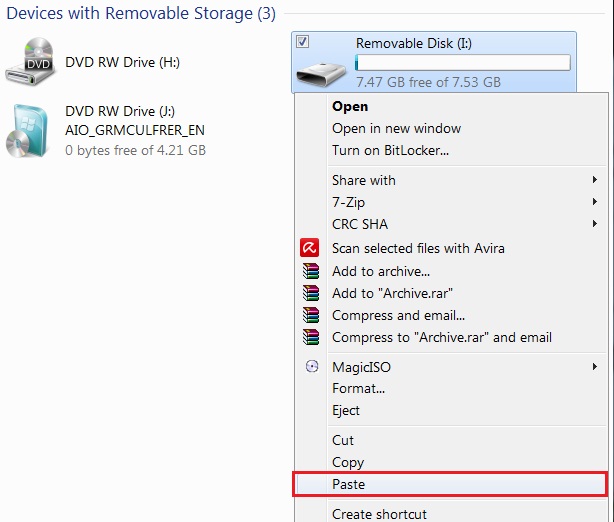Click the Devices with Removable Storage header
The width and height of the screenshot is (614, 522).
click(141, 13)
